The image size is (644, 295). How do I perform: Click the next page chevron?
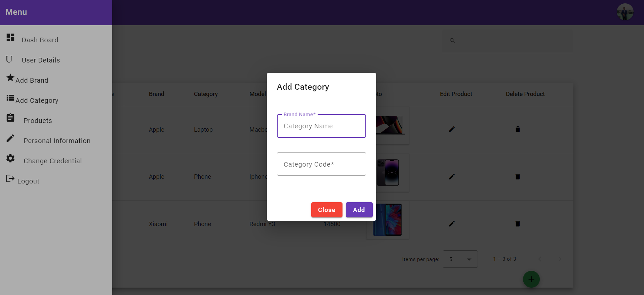(560, 259)
